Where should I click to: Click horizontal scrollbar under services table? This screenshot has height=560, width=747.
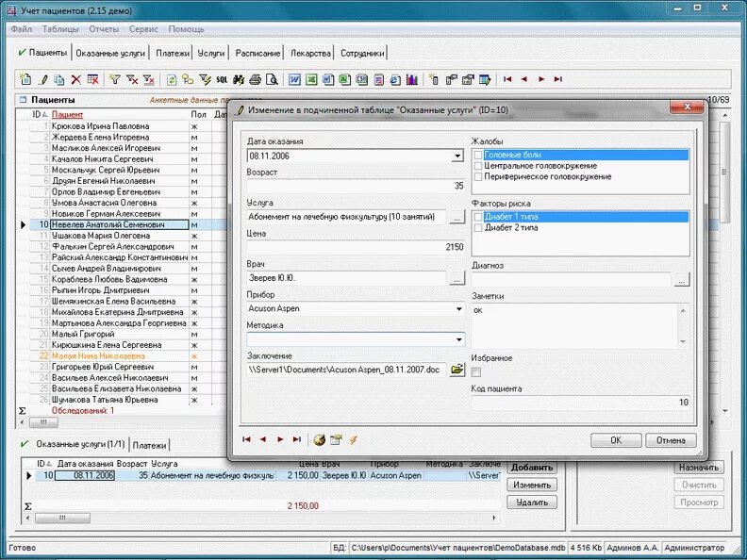click(x=62, y=518)
